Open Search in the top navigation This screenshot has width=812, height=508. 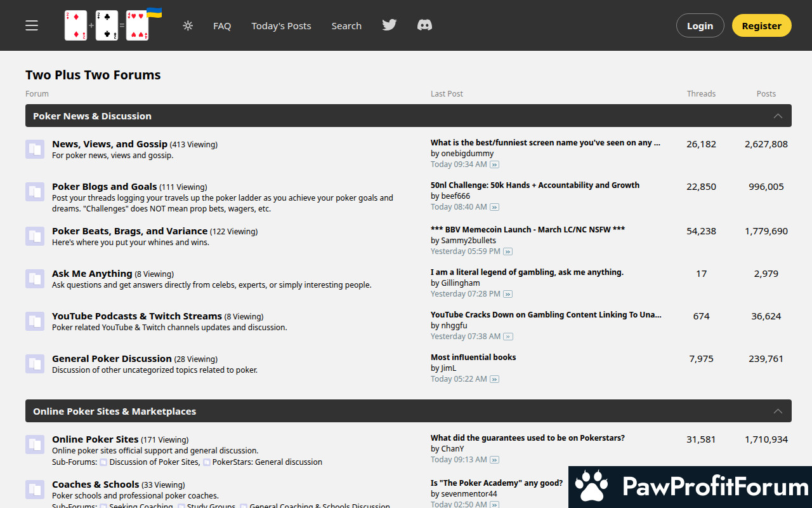346,25
